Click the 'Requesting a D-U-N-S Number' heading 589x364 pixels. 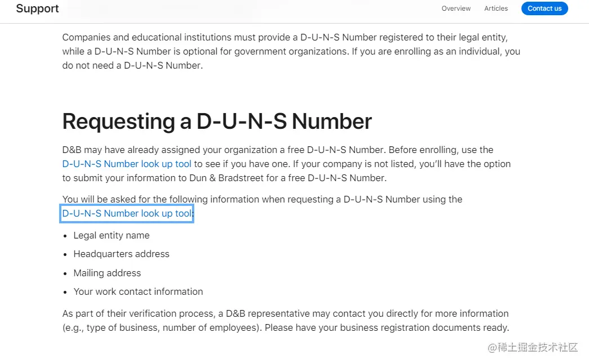tap(217, 121)
